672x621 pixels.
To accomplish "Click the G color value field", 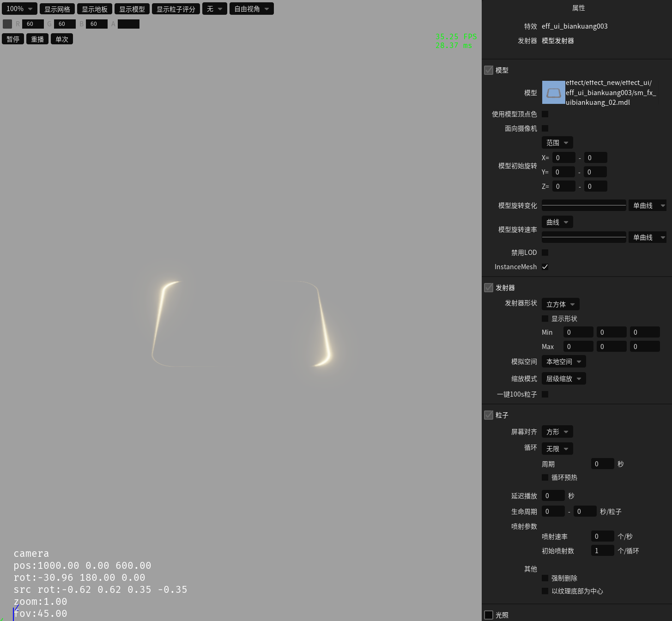I will pos(65,24).
